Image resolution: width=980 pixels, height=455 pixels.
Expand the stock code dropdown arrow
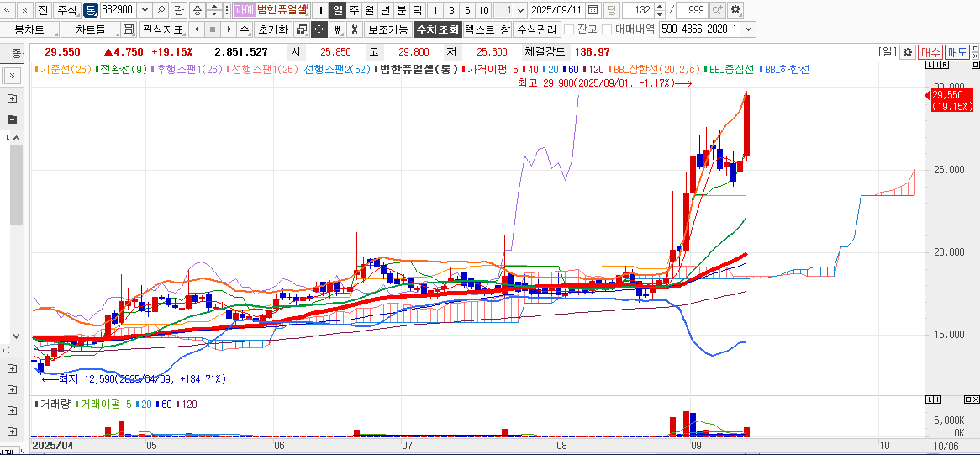144,10
